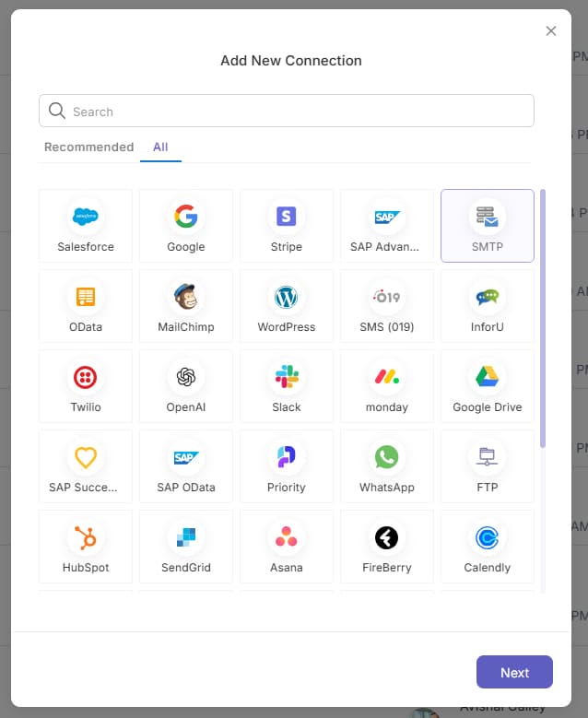The width and height of the screenshot is (588, 718).
Task: Click the Next button
Action: tap(514, 672)
